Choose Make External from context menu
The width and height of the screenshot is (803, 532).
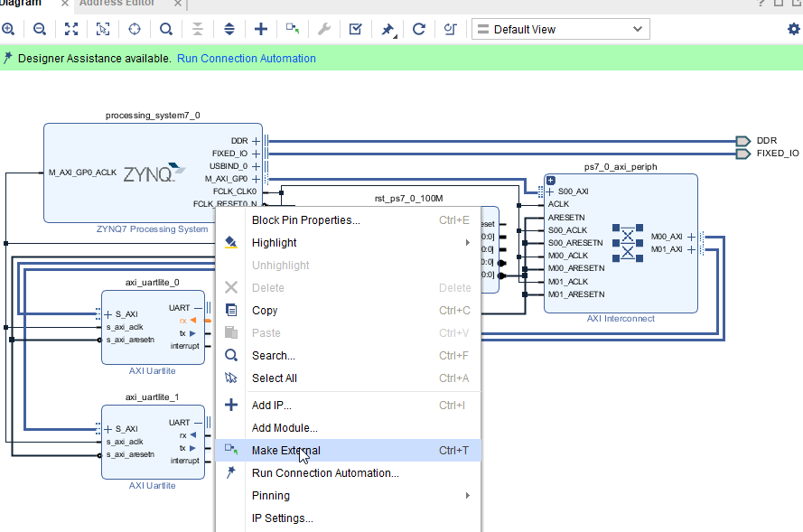[x=285, y=451]
